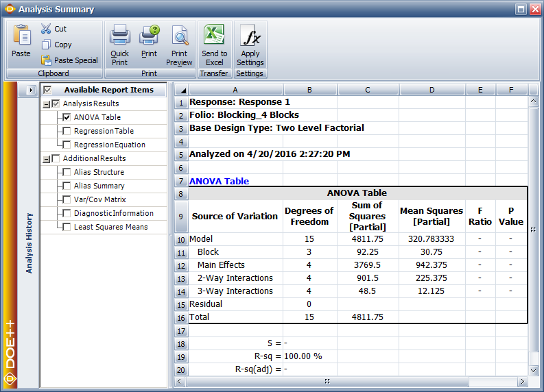Click the Quick Print printer icon
The height and width of the screenshot is (392, 544).
[119, 35]
